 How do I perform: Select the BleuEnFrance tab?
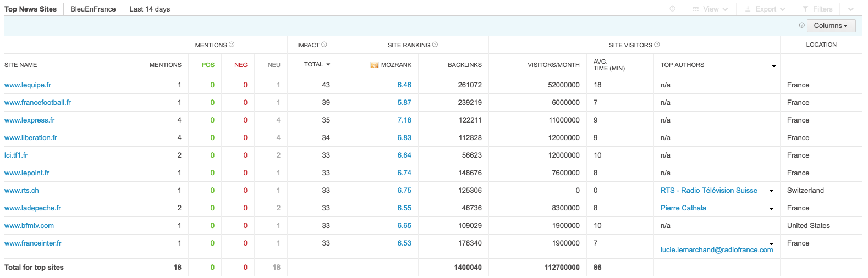(x=93, y=9)
